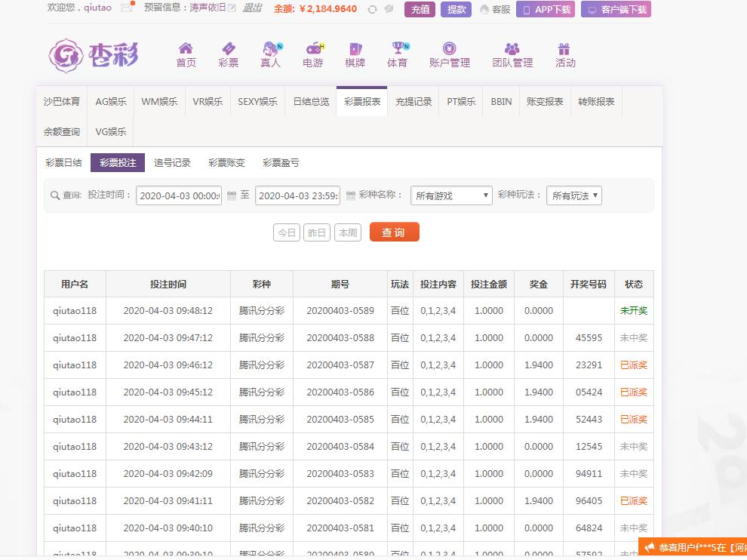Open 体育 trophy navigation icon

(x=398, y=49)
